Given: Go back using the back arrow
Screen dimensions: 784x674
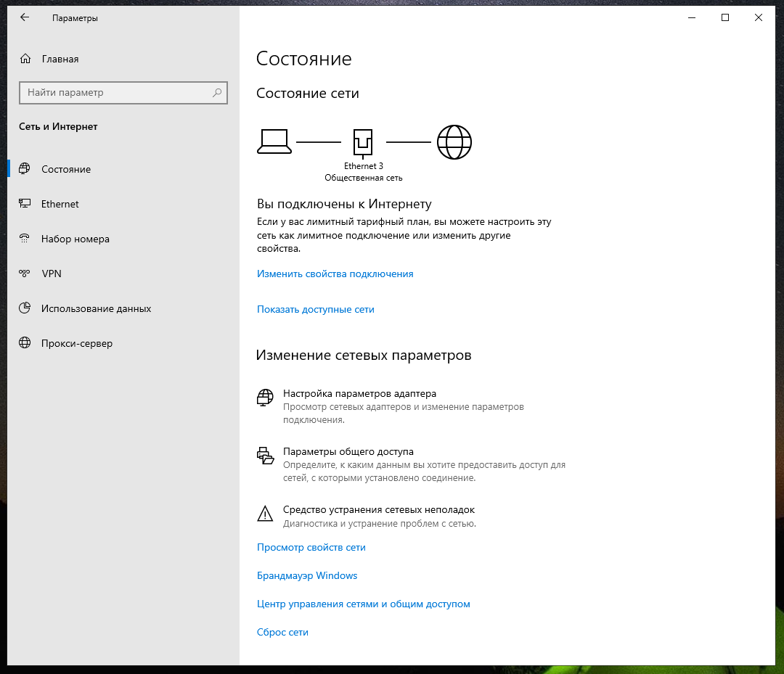Looking at the screenshot, I should [x=25, y=17].
